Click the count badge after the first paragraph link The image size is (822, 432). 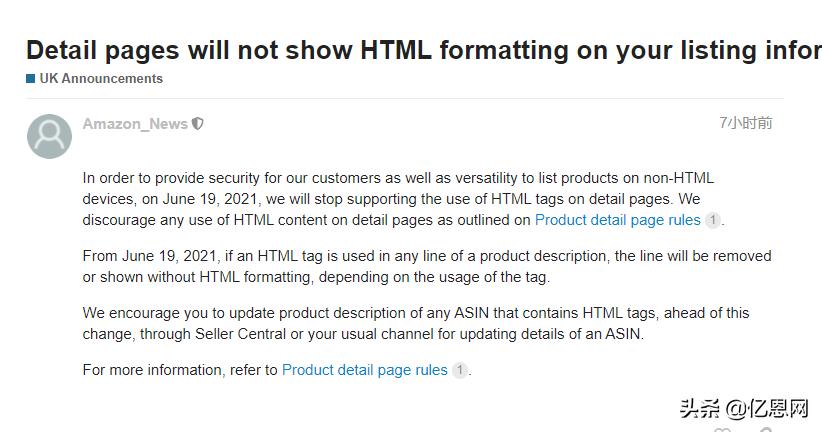tap(712, 220)
